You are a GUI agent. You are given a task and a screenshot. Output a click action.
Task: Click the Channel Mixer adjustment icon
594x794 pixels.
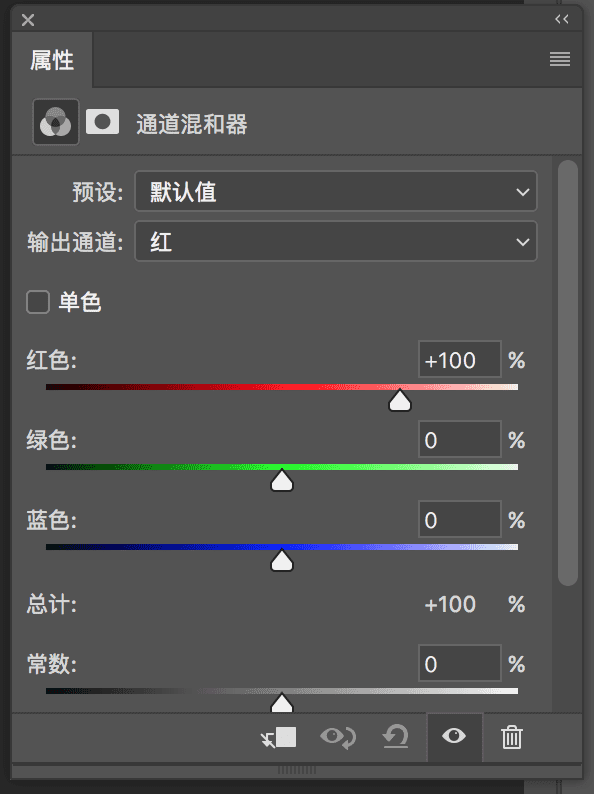[x=56, y=122]
